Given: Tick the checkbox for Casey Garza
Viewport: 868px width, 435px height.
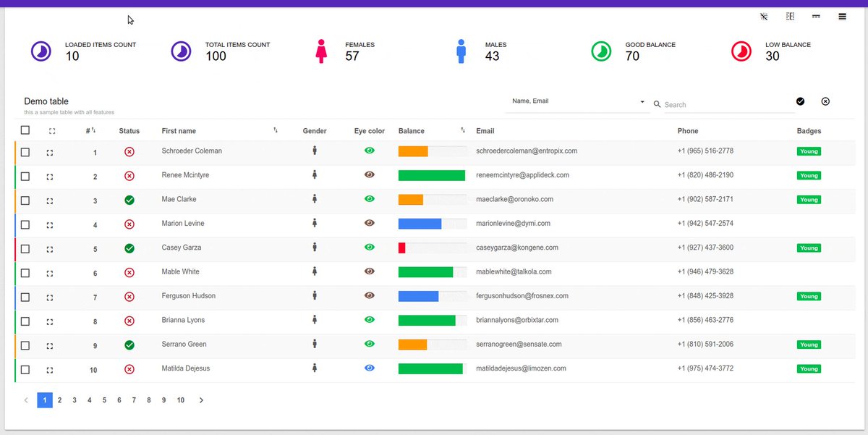Looking at the screenshot, I should 25,249.
